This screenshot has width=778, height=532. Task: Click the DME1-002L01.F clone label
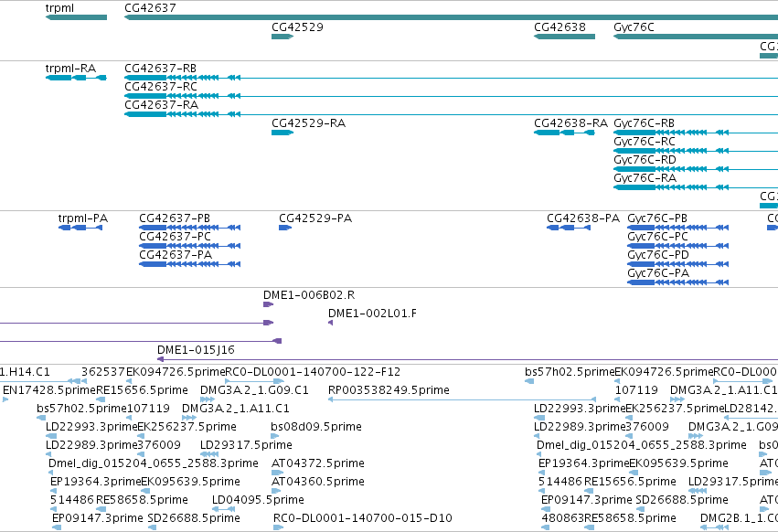pos(373,314)
